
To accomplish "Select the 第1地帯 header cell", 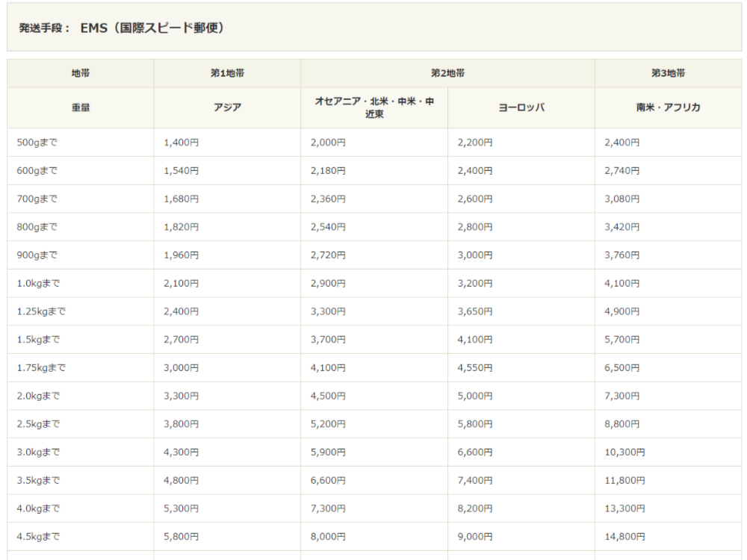I will (227, 73).
